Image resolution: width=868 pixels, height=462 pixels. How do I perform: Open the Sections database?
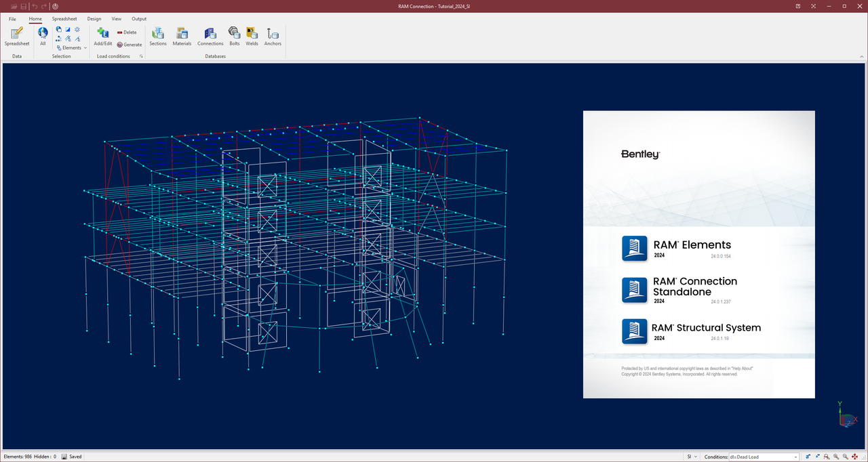158,37
